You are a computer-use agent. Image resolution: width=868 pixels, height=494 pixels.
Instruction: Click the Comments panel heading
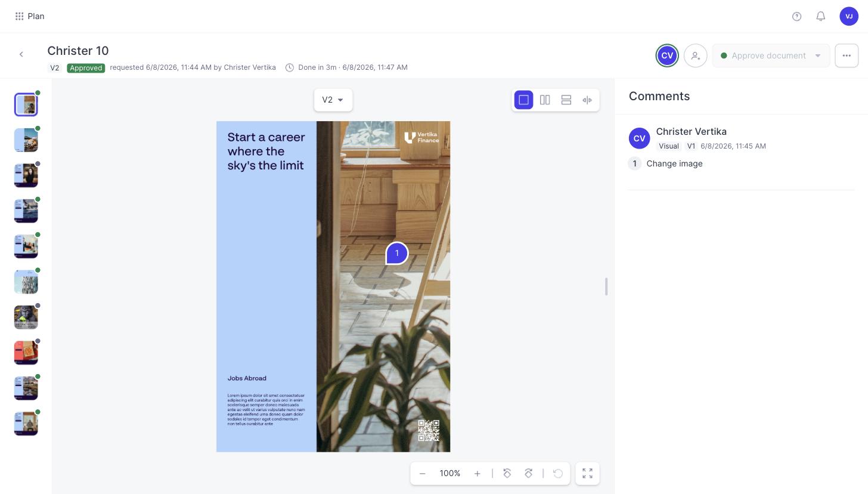coord(659,96)
